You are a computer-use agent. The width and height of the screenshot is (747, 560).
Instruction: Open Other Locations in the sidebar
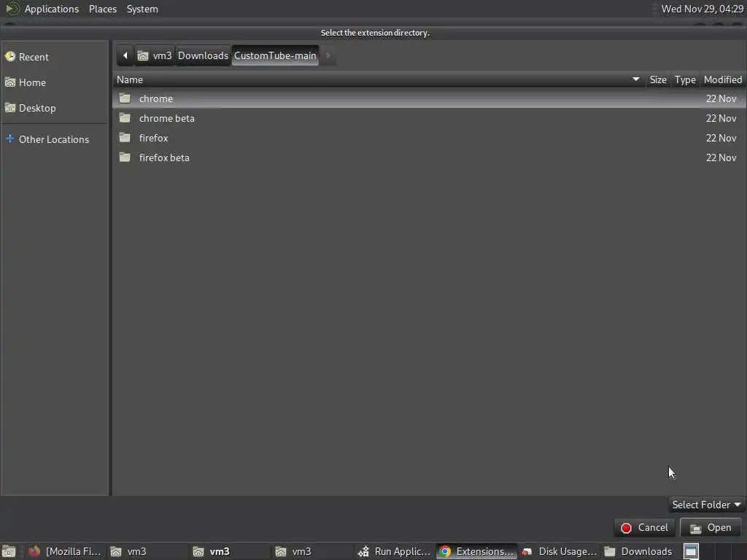click(54, 139)
